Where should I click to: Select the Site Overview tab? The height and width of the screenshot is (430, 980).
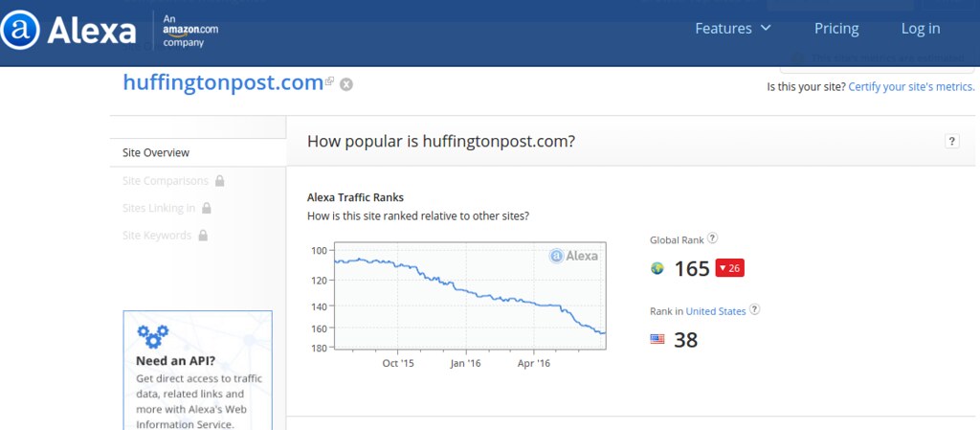pos(156,152)
